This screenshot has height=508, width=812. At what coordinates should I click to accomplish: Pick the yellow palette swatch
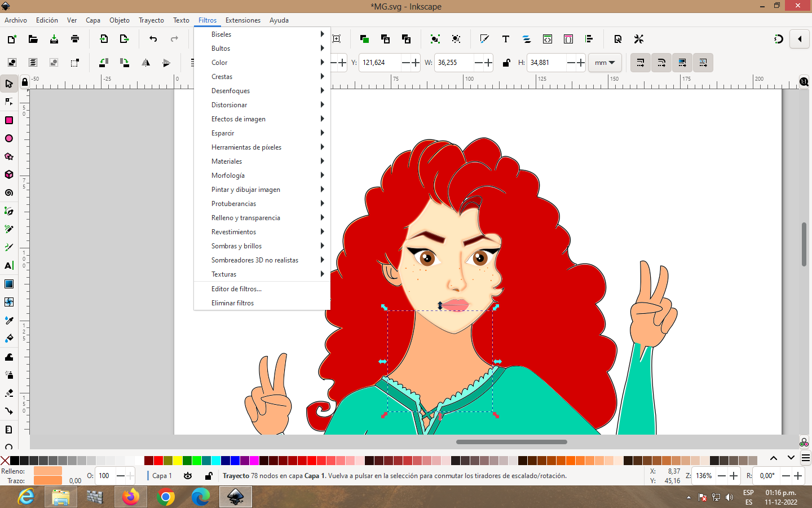pyautogui.click(x=178, y=461)
